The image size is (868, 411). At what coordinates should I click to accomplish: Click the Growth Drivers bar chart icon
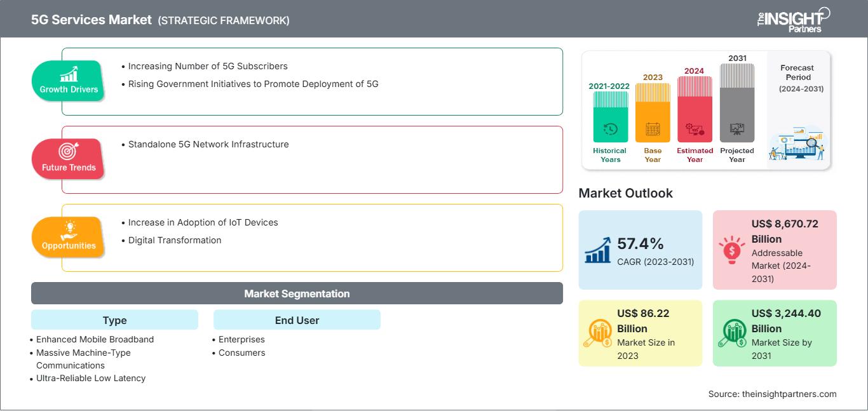(x=69, y=74)
